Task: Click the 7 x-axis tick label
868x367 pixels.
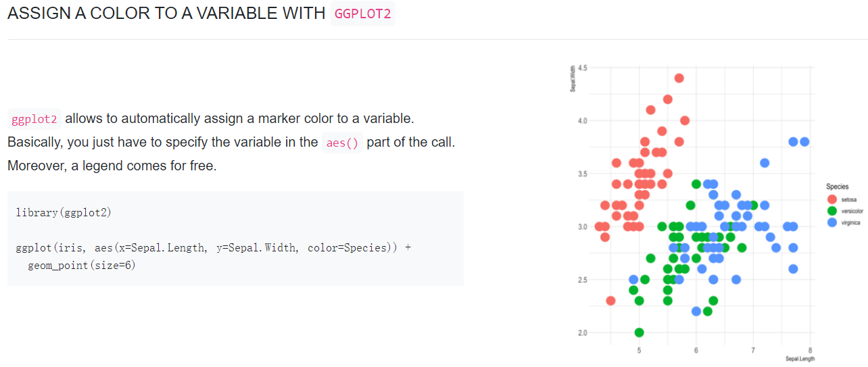Action: [752, 350]
